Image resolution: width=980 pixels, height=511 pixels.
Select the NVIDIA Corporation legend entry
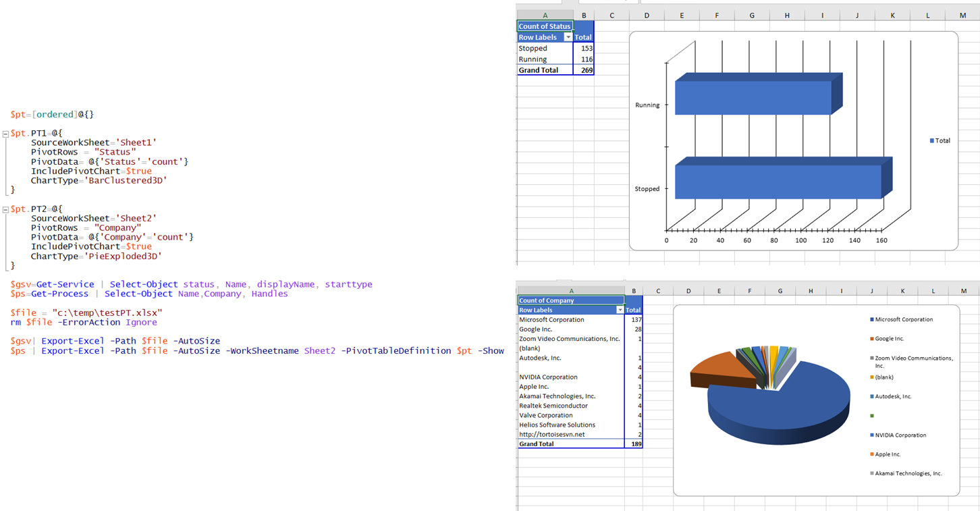click(900, 435)
